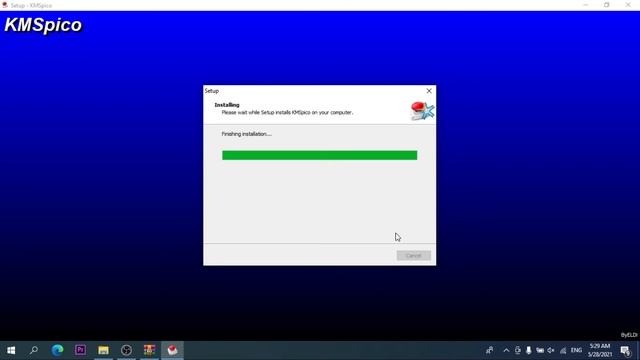Minimize the Setup - KMSpico window

(586, 5)
